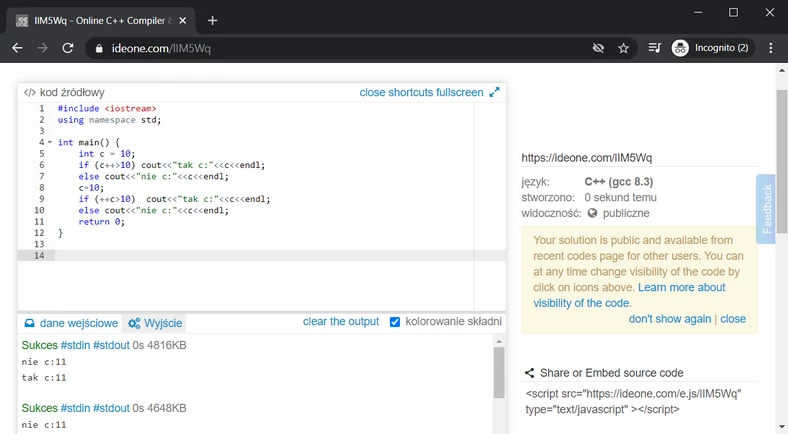
Task: Bookmark this page with star icon
Action: (x=624, y=48)
